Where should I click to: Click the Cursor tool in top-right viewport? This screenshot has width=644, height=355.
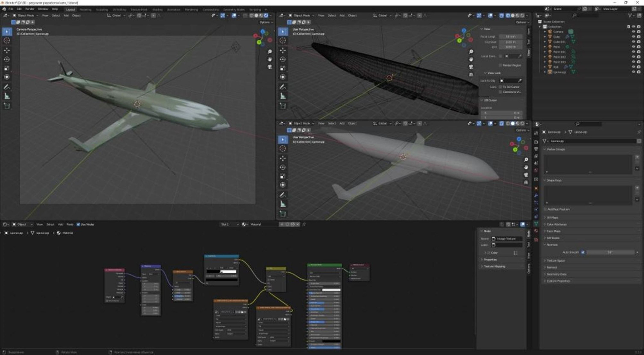283,41
